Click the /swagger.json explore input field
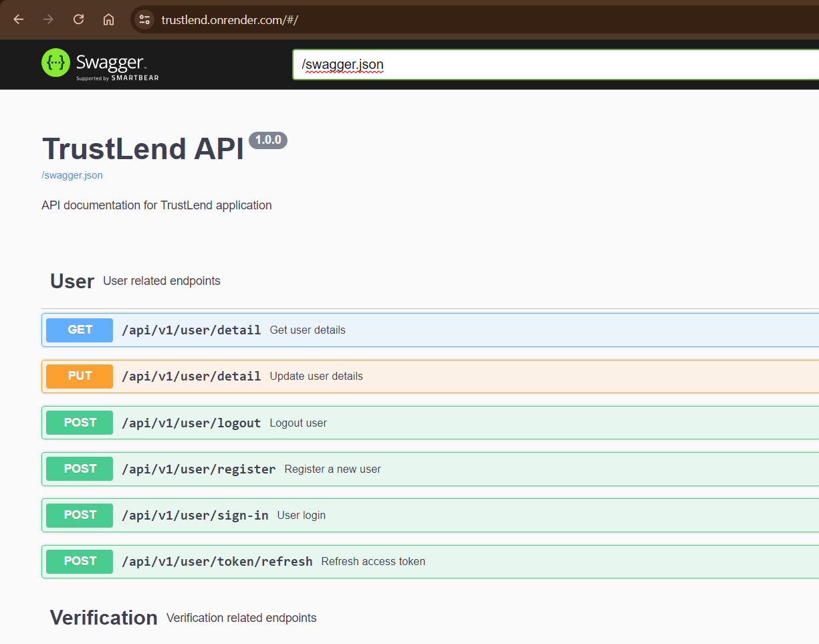 click(556, 64)
